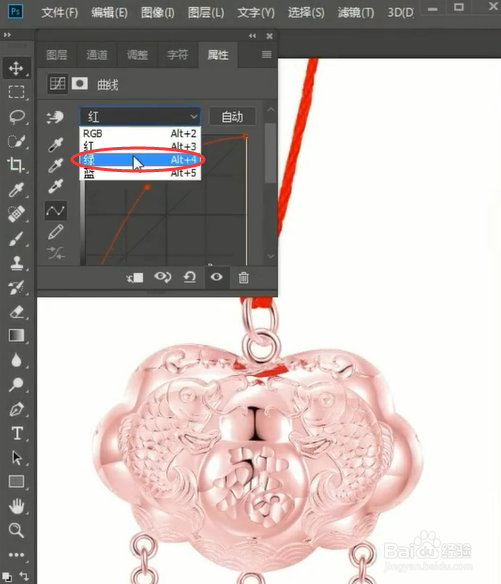Open the channel dropdown showing 红
This screenshot has width=501, height=584.
coord(140,117)
